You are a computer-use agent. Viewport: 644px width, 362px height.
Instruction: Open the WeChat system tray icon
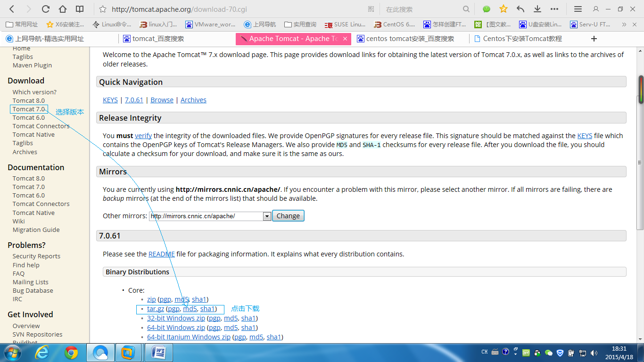coord(549,353)
